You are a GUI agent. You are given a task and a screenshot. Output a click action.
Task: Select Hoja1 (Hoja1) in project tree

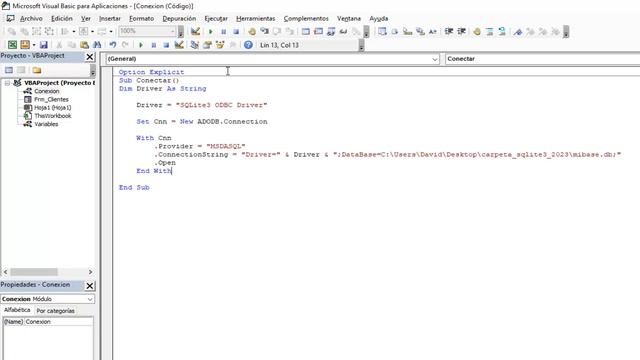[53, 107]
